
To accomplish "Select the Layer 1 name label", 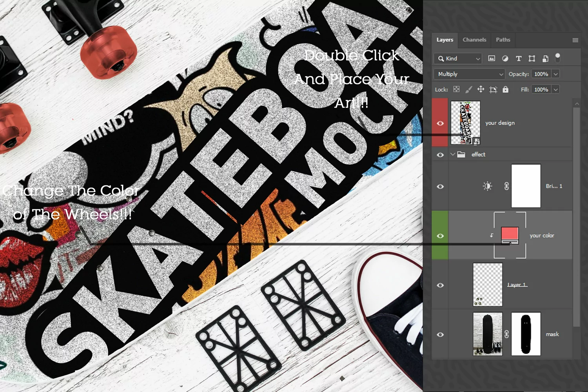I will (x=517, y=285).
